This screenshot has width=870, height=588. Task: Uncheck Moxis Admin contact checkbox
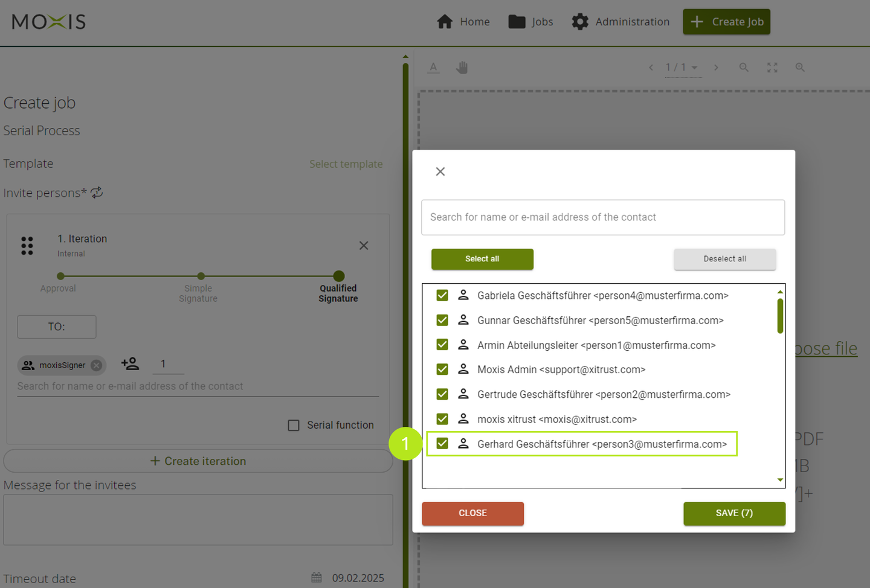click(x=442, y=369)
